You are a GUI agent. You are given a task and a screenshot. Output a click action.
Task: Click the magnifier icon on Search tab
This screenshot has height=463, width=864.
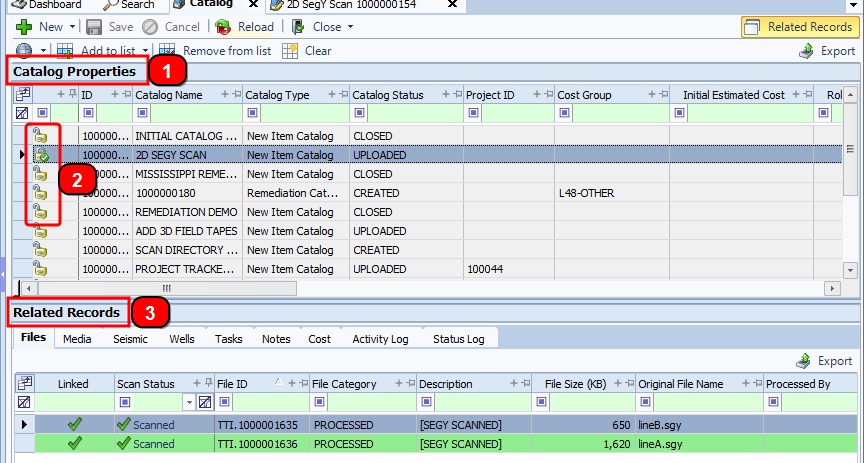pyautogui.click(x=111, y=4)
